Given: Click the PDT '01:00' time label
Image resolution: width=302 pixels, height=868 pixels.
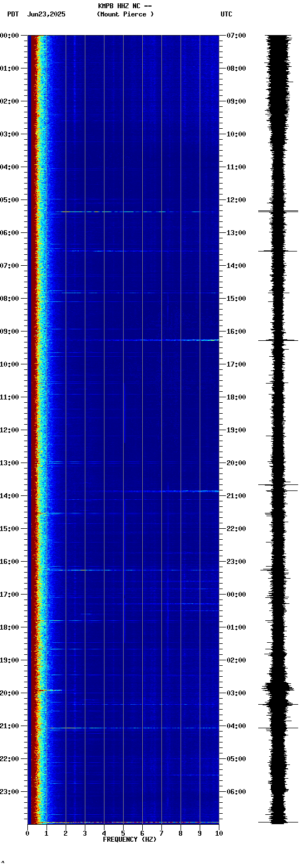Looking at the screenshot, I should pyautogui.click(x=9, y=68).
